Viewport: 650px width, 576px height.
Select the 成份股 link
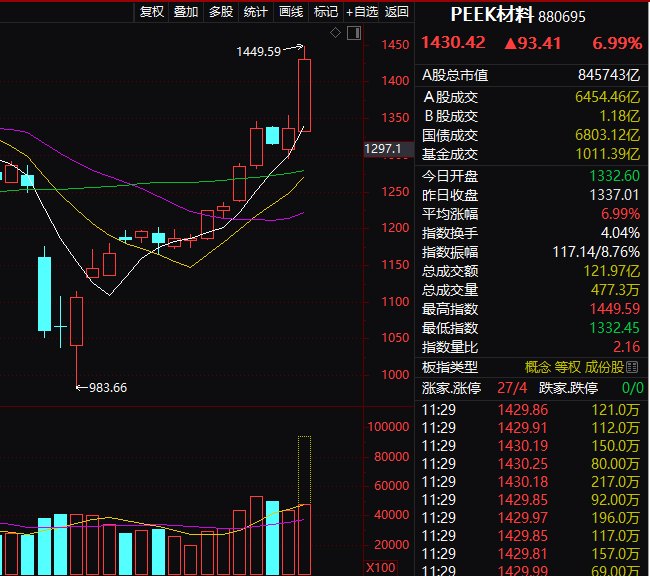[x=604, y=367]
